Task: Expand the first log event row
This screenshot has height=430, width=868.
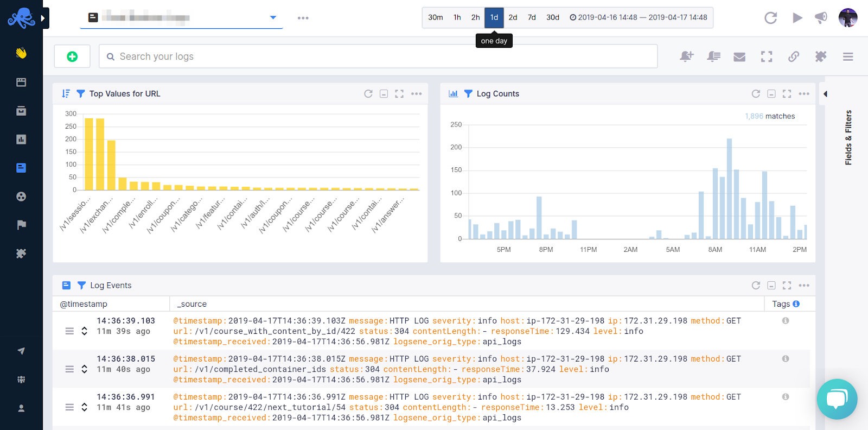Action: tap(84, 331)
